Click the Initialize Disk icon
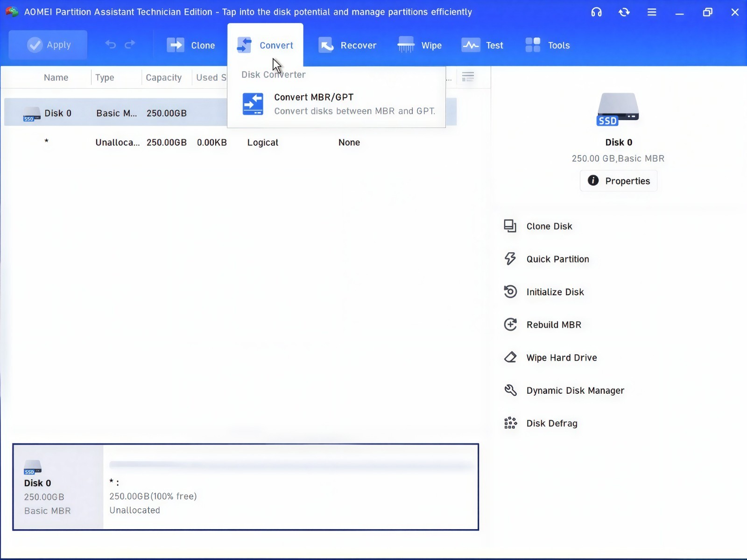Screen dimensions: 747x560 click(x=510, y=291)
